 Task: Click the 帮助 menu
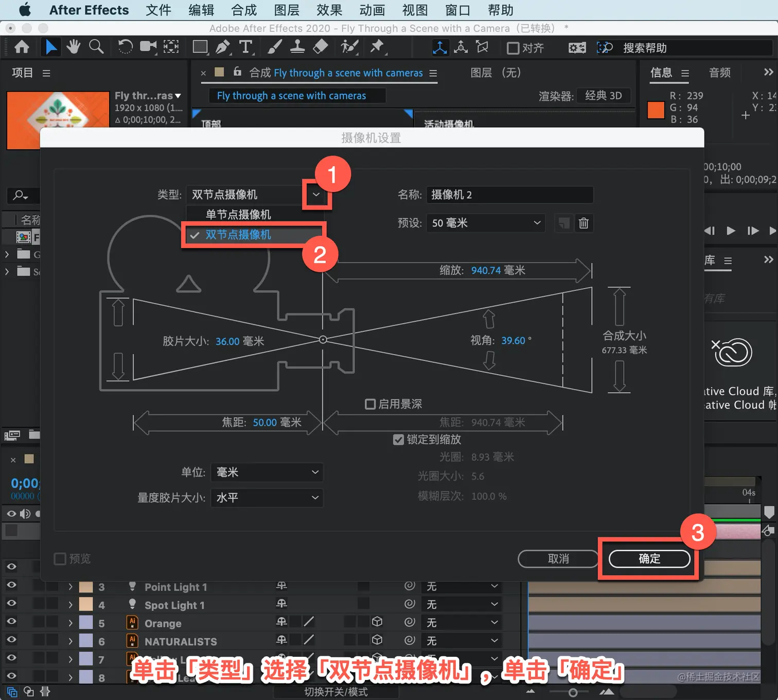coord(501,10)
